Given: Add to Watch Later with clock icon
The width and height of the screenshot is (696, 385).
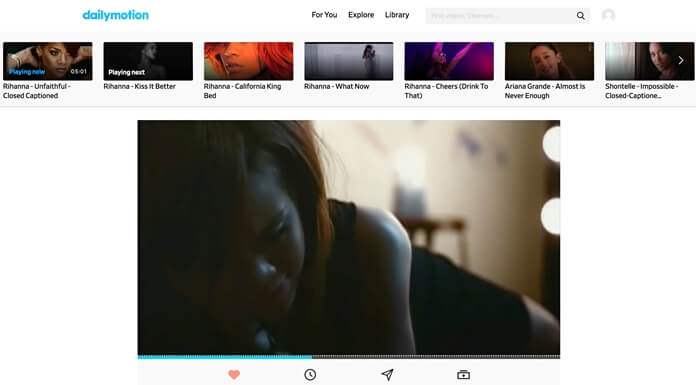Looking at the screenshot, I should pyautogui.click(x=310, y=375).
